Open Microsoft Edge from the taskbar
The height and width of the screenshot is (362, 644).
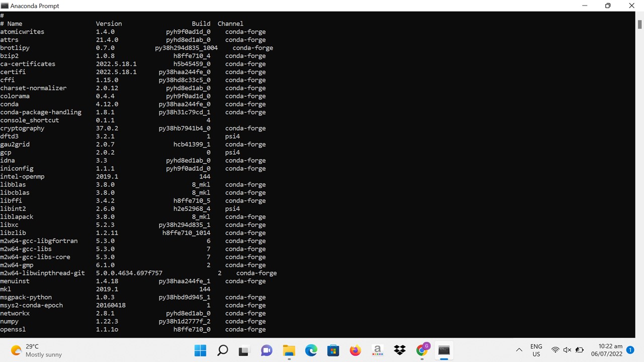pos(311,350)
